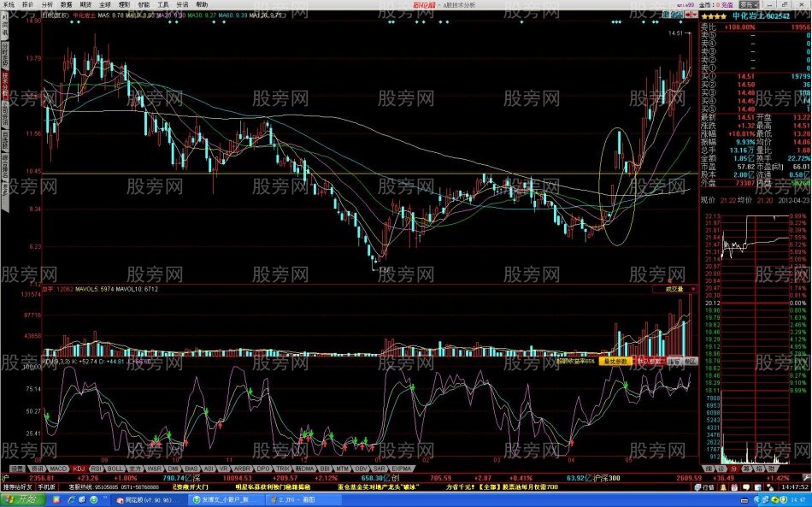Click the chat bubble icon in status bar

[x=745, y=487]
